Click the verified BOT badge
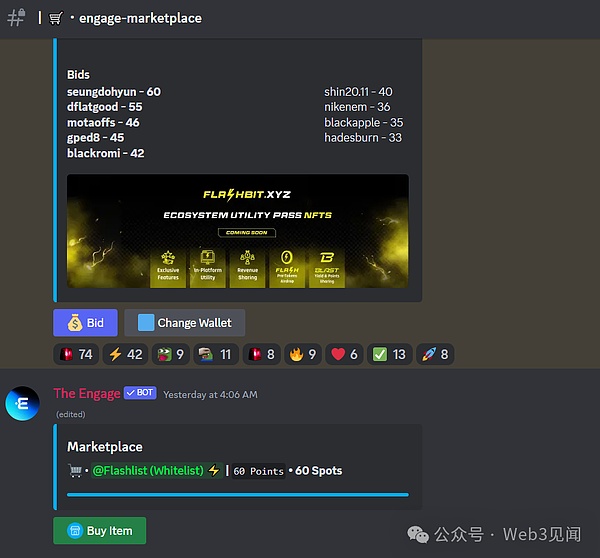This screenshot has height=558, width=600. coord(139,393)
